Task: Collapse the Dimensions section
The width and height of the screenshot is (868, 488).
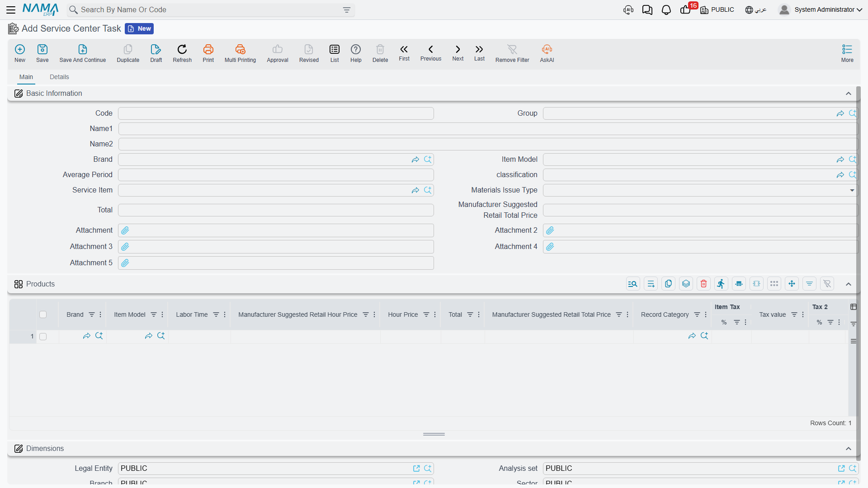Action: (x=849, y=449)
